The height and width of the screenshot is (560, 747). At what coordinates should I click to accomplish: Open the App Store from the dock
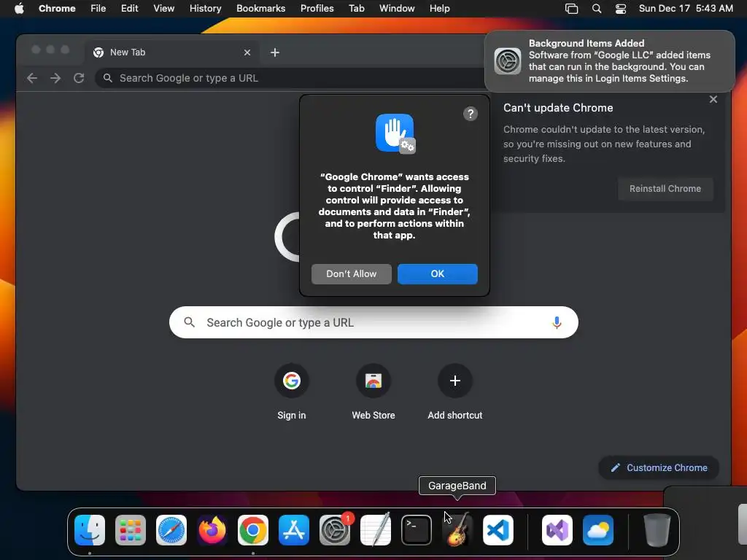tap(294, 530)
